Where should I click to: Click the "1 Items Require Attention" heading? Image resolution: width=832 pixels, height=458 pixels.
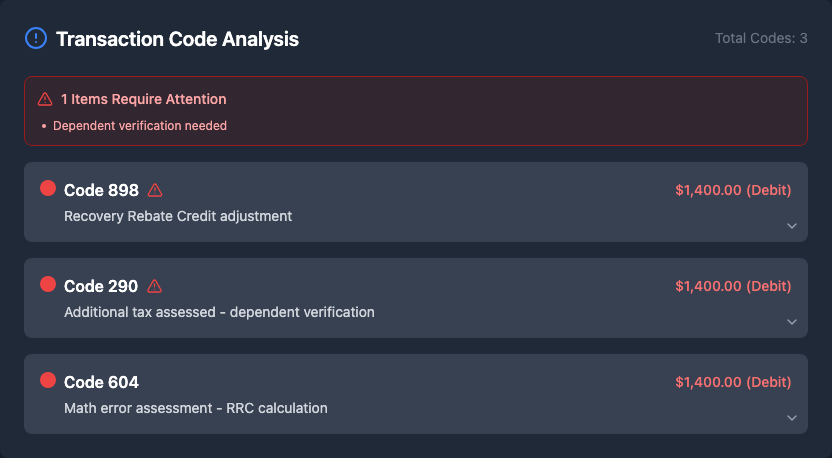point(143,99)
